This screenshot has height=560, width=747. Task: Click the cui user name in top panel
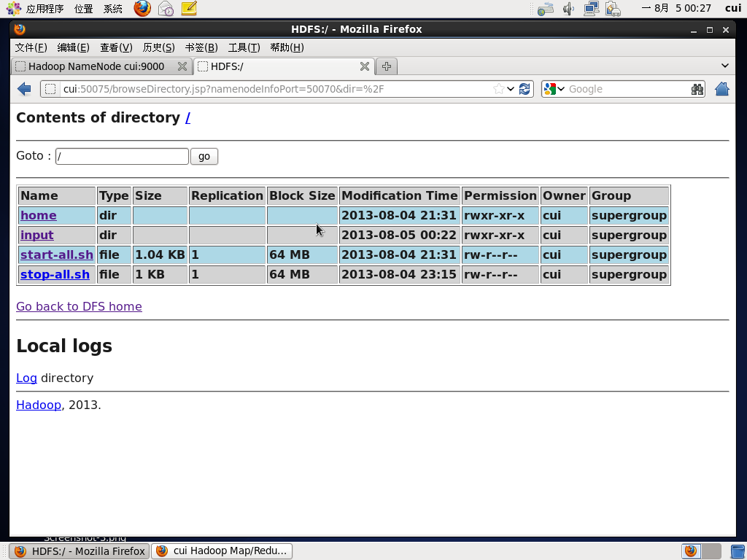tap(732, 9)
